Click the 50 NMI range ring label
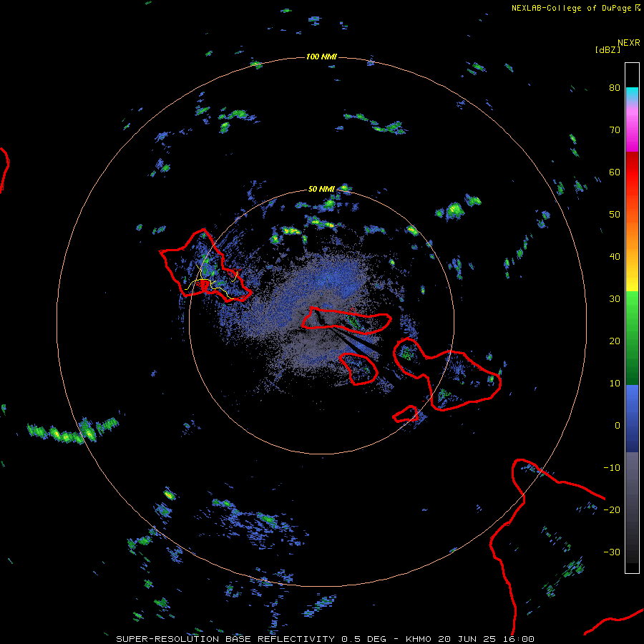Image resolution: width=644 pixels, height=644 pixels. [321, 190]
